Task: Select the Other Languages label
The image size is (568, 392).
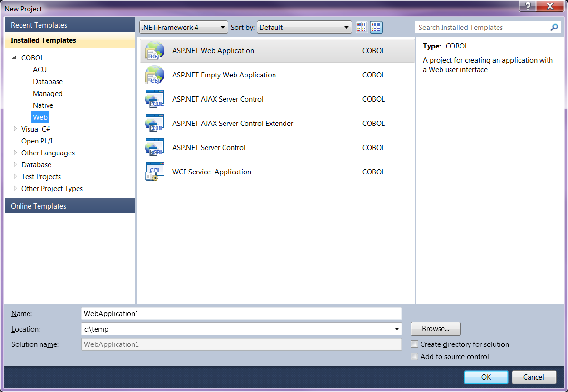Action: (x=48, y=153)
